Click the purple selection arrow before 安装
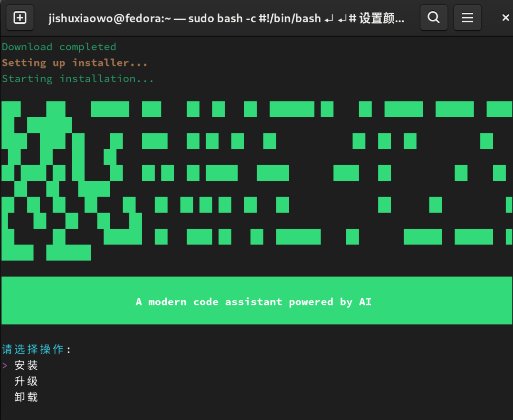This screenshot has width=513, height=420. tap(5, 365)
